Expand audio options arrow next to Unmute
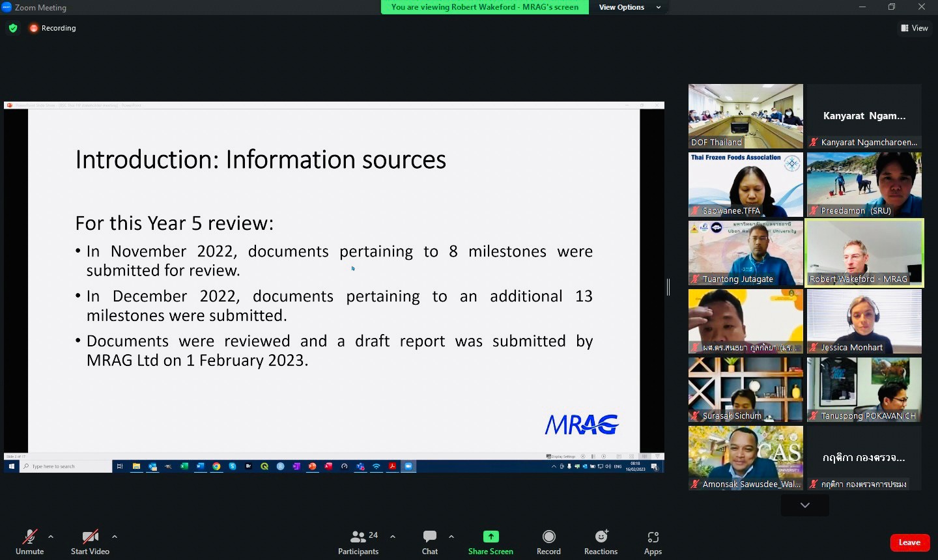 (51, 537)
